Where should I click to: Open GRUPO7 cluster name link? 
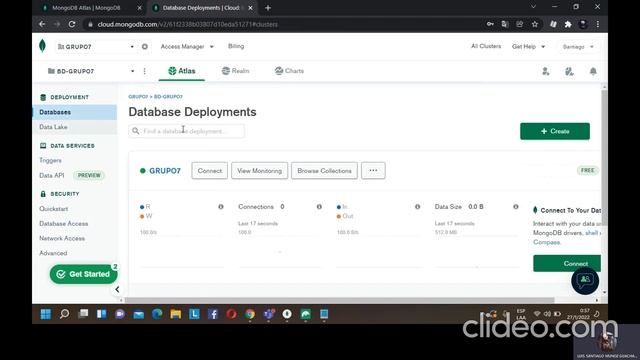click(x=165, y=171)
